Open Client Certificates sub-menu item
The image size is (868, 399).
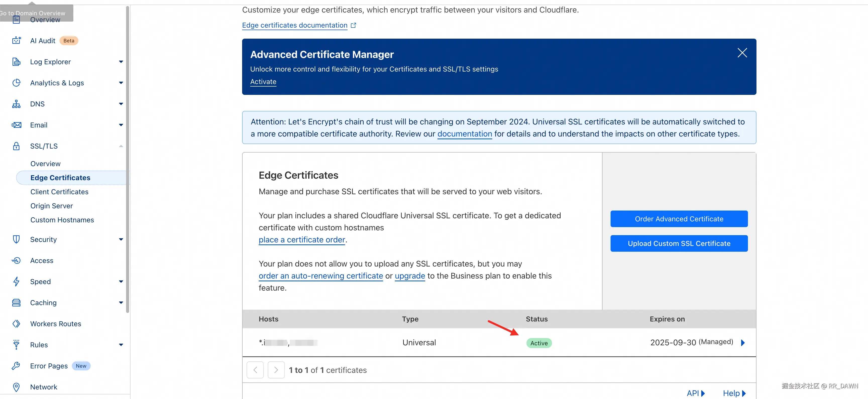59,191
